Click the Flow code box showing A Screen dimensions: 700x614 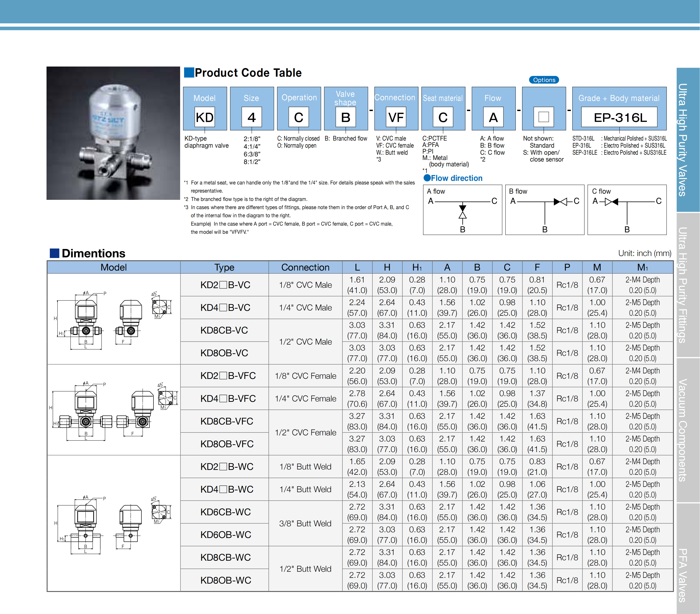(493, 117)
